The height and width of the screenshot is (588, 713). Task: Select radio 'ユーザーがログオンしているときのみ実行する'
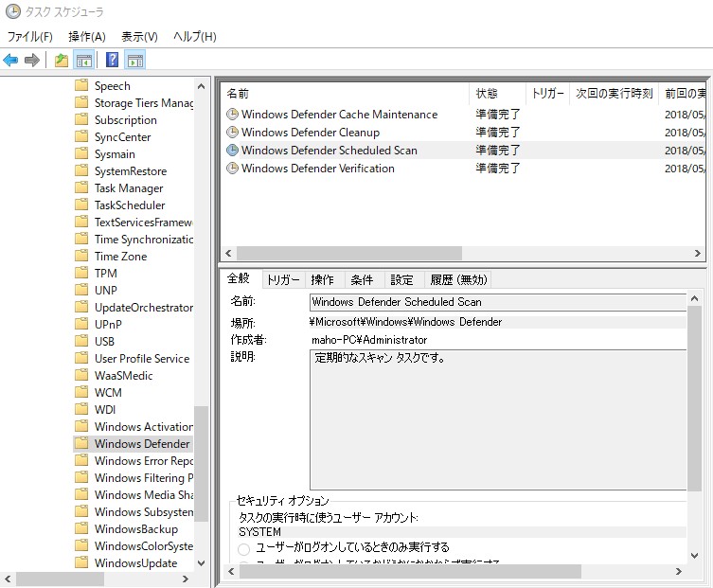[244, 549]
